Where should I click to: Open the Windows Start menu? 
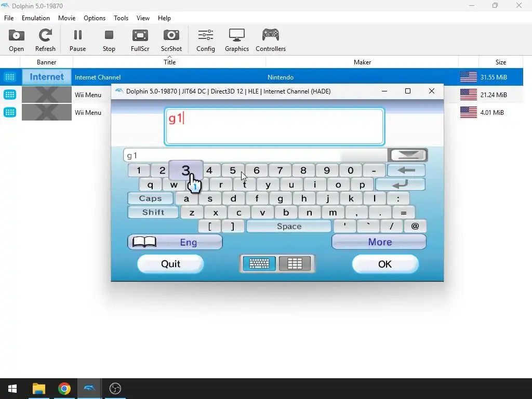pyautogui.click(x=12, y=389)
